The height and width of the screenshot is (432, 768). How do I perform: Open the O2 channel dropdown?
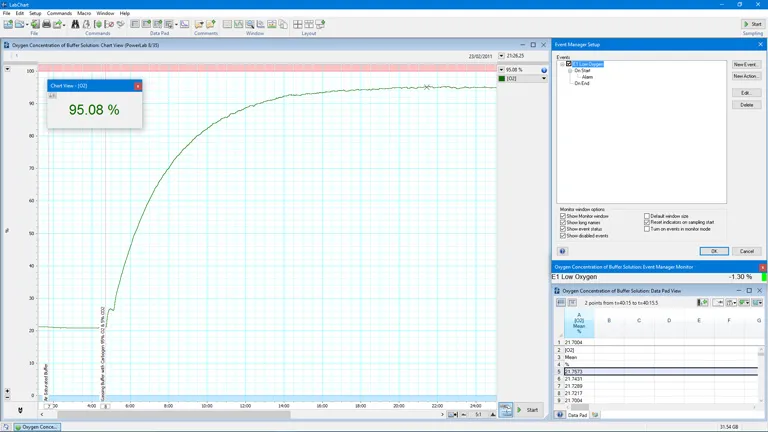pos(544,78)
